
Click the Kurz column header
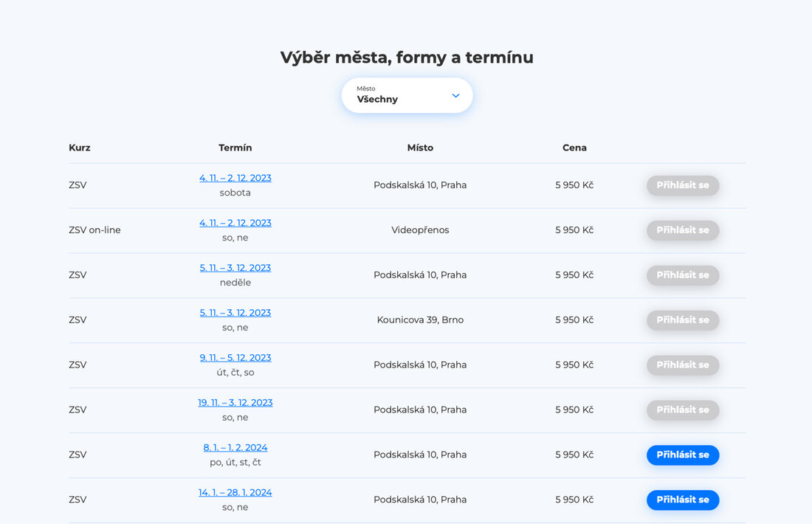80,148
